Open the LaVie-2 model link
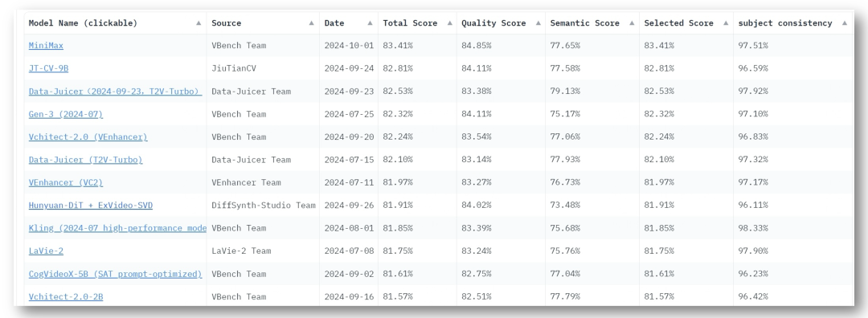The height and width of the screenshot is (318, 868). [x=46, y=251]
